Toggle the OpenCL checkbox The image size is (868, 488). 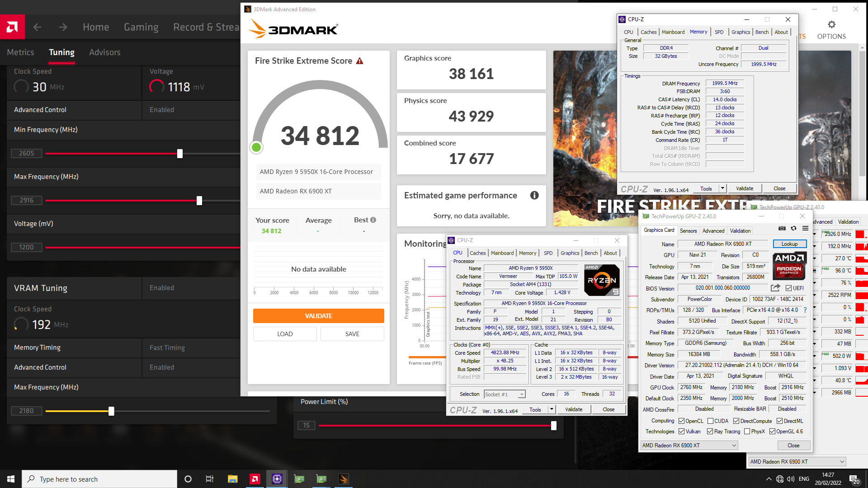(681, 421)
